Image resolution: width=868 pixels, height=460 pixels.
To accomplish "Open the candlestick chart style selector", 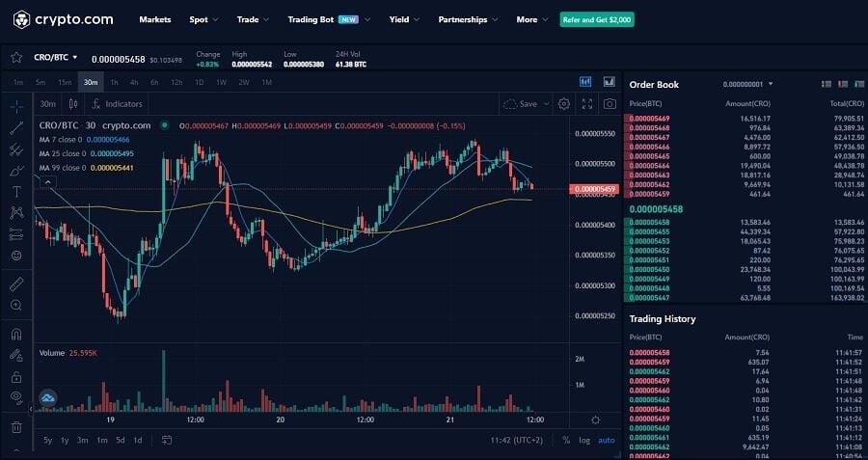I will click(x=72, y=103).
